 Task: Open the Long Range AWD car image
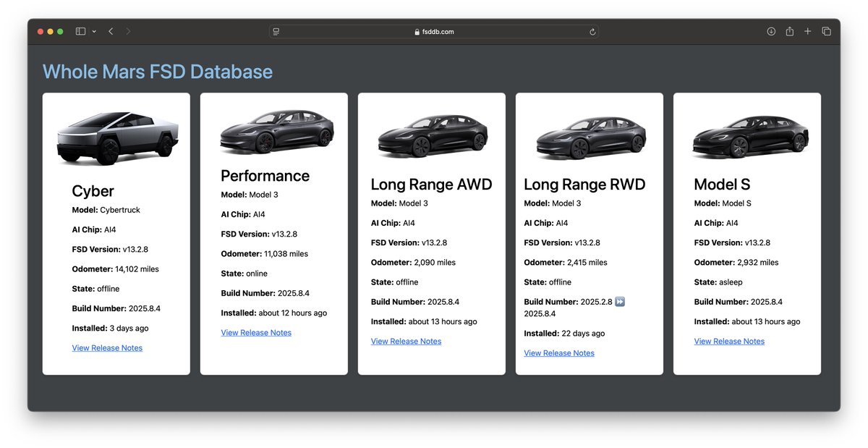pyautogui.click(x=433, y=135)
